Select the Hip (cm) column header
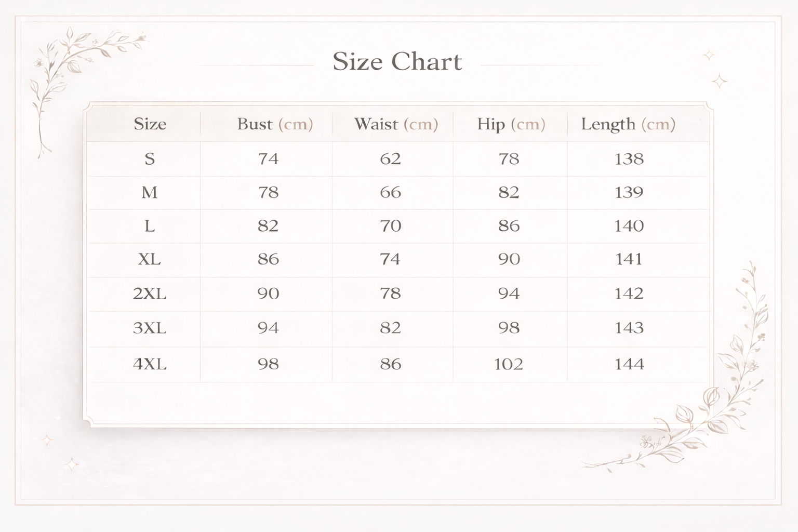This screenshot has height=532, width=798. [511, 124]
